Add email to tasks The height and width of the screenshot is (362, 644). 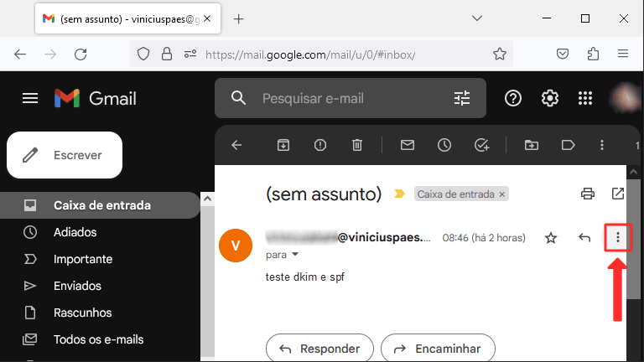pos(481,145)
